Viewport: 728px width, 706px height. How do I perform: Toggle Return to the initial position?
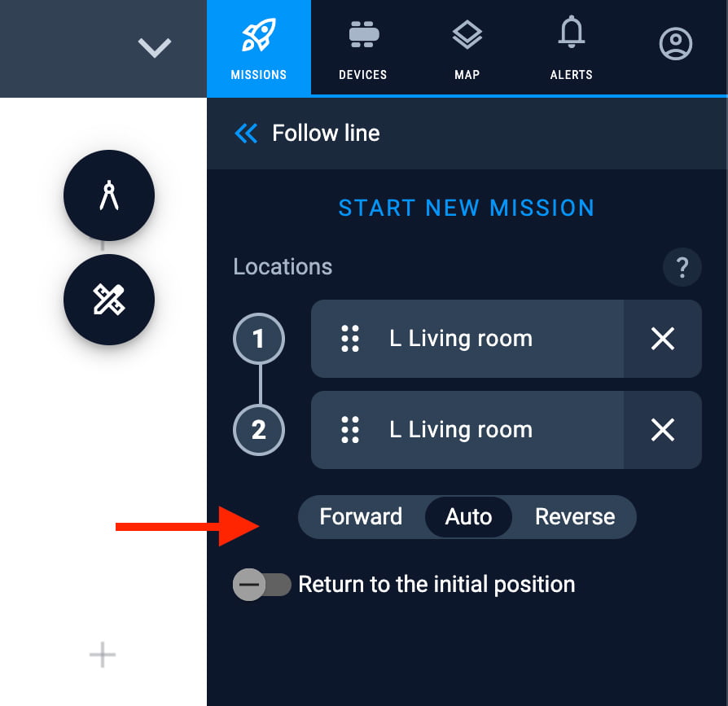point(261,585)
